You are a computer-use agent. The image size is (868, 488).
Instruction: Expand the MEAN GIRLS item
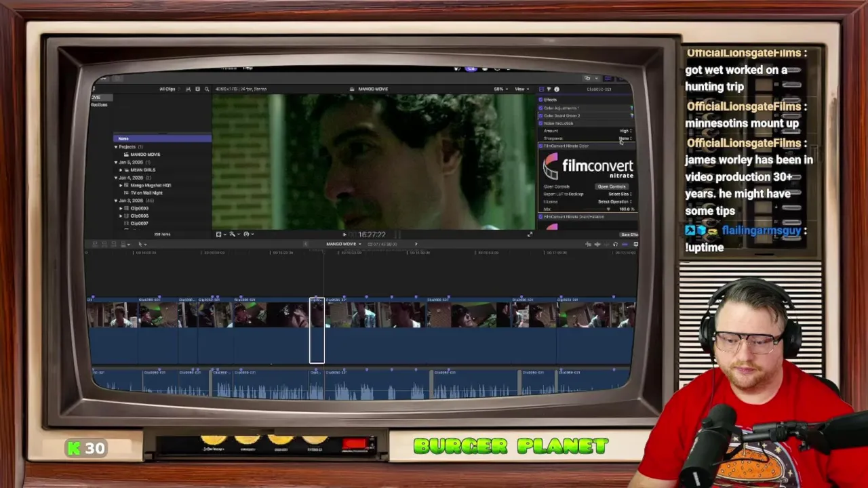point(121,169)
